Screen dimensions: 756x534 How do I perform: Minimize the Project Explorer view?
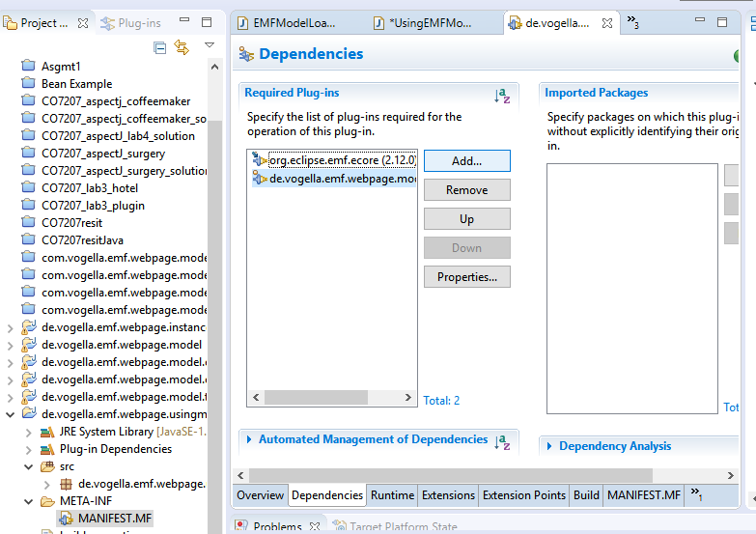click(x=184, y=19)
